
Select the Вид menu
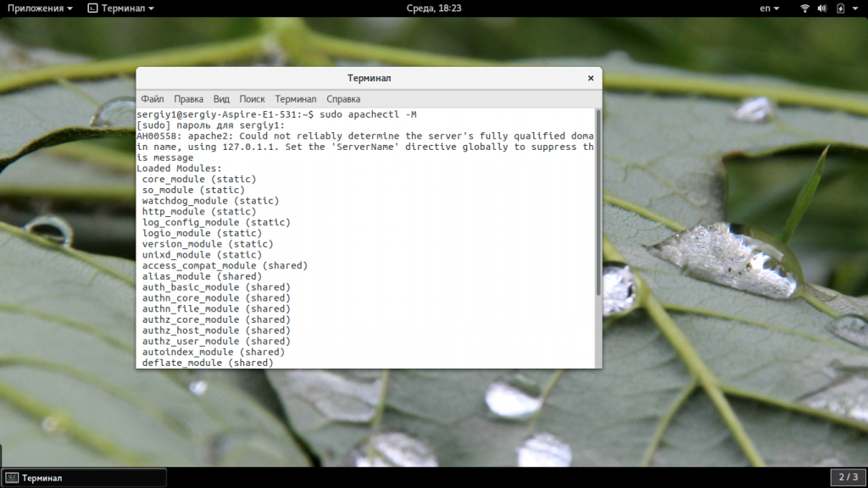pos(221,99)
